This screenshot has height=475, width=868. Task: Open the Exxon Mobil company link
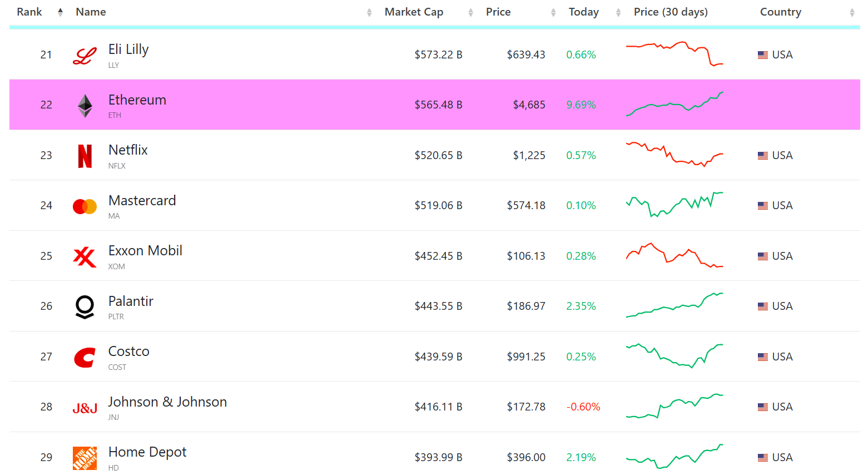[145, 251]
